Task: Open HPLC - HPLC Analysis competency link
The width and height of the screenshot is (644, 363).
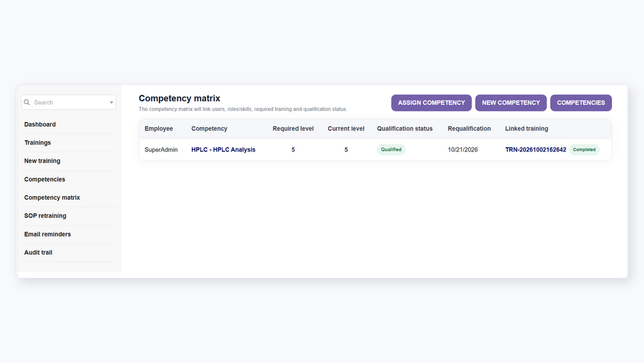Action: (x=223, y=150)
